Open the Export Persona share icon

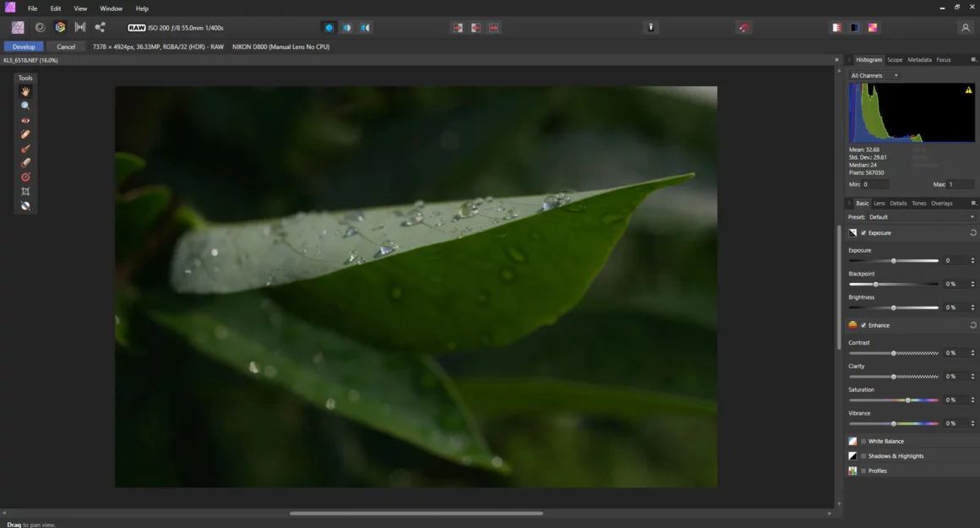[x=100, y=28]
